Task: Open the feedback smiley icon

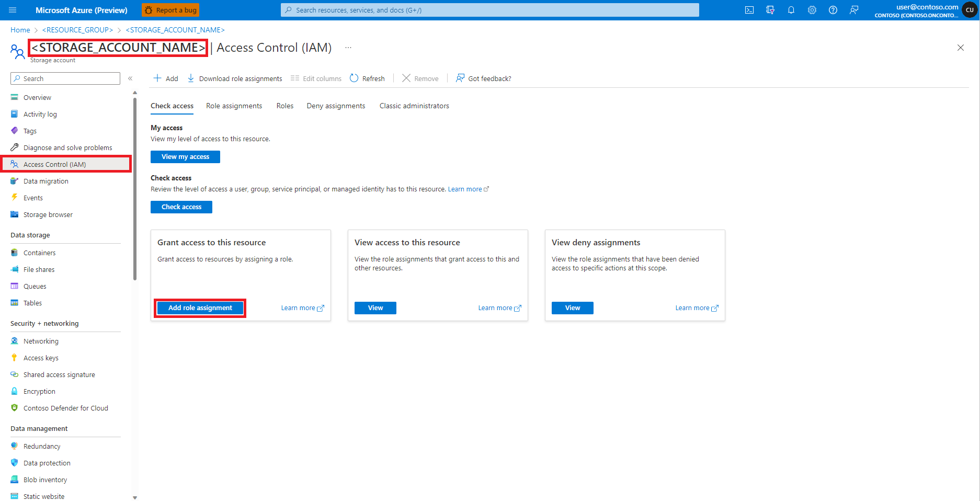Action: (x=853, y=9)
